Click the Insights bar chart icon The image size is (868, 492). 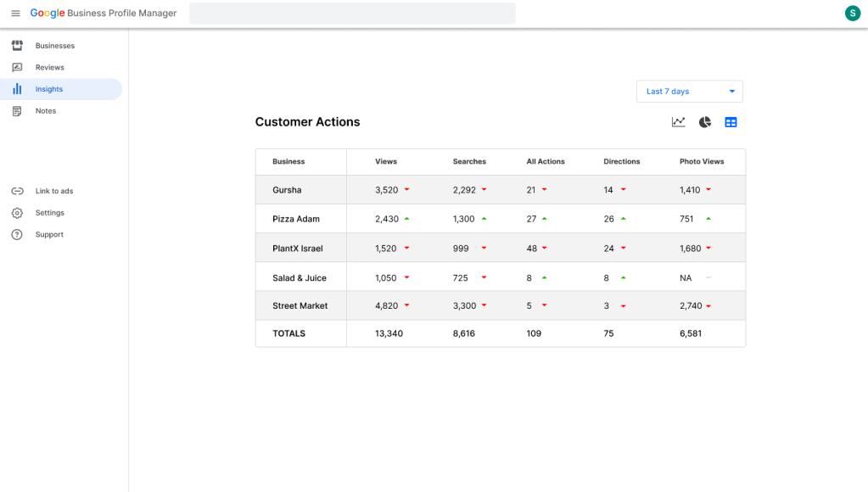17,89
